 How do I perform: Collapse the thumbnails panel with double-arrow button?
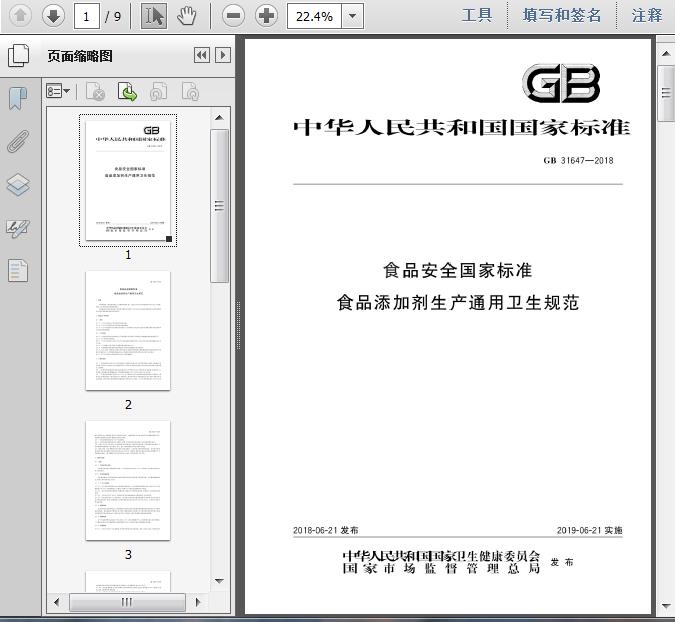pyautogui.click(x=202, y=56)
